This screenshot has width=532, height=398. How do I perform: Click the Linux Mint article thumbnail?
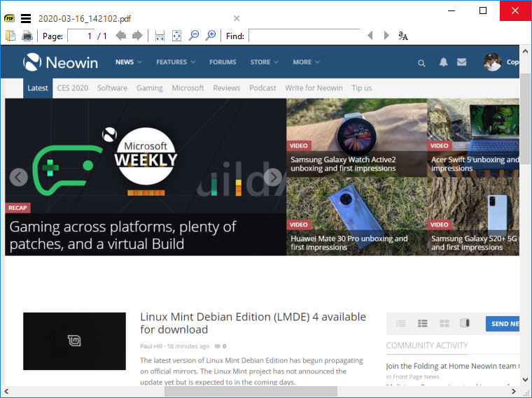pyautogui.click(x=74, y=341)
